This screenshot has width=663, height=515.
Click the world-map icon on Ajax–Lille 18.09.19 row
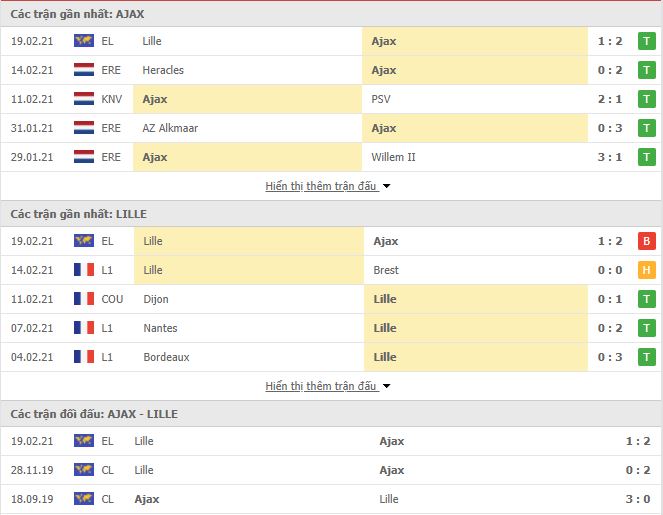pos(84,499)
